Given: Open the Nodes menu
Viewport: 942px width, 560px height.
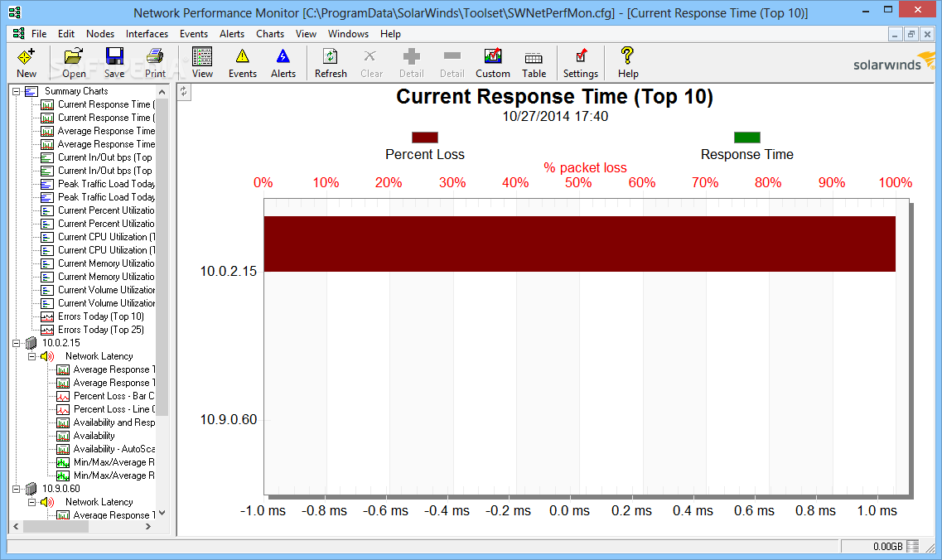Looking at the screenshot, I should tap(100, 34).
